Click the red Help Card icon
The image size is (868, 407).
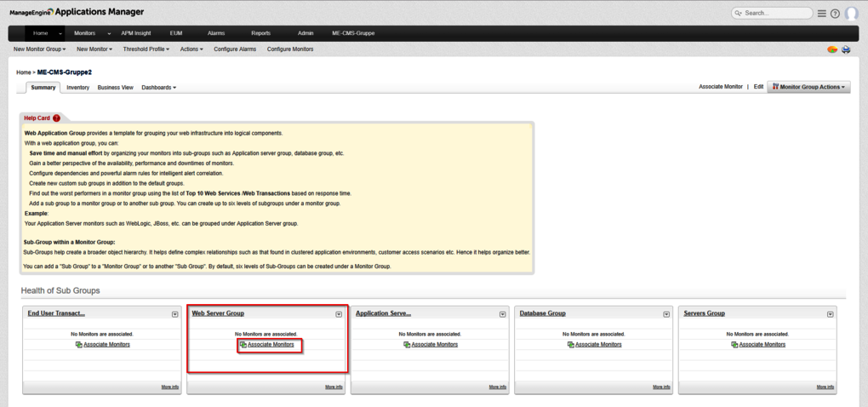[57, 118]
